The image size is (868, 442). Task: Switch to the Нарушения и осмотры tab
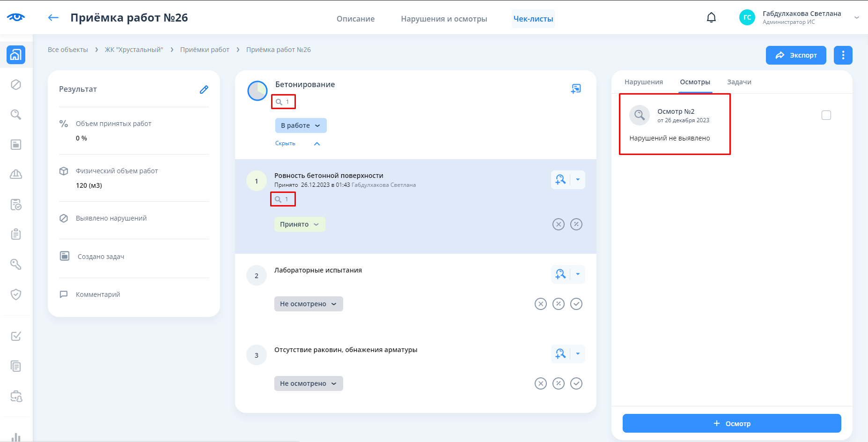coord(444,19)
